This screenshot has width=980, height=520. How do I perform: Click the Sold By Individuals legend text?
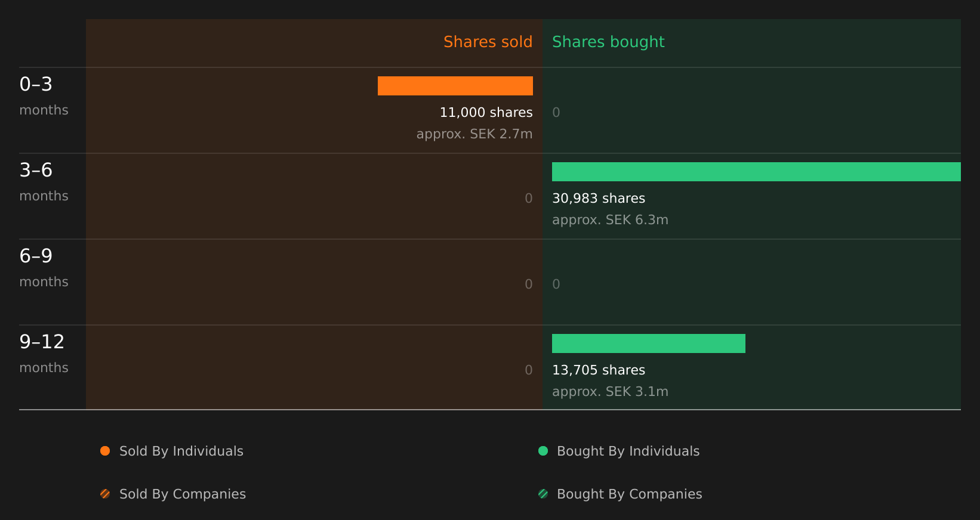pyautogui.click(x=181, y=451)
